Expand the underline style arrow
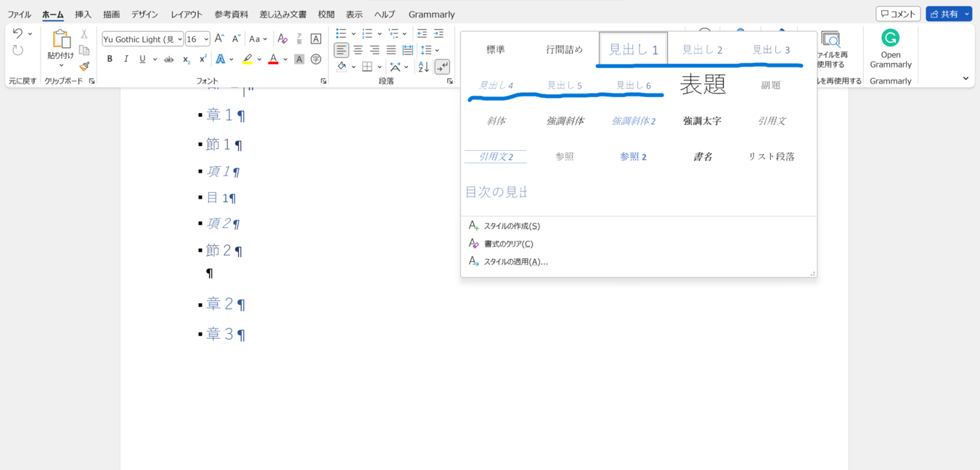The image size is (980, 470). (155, 59)
